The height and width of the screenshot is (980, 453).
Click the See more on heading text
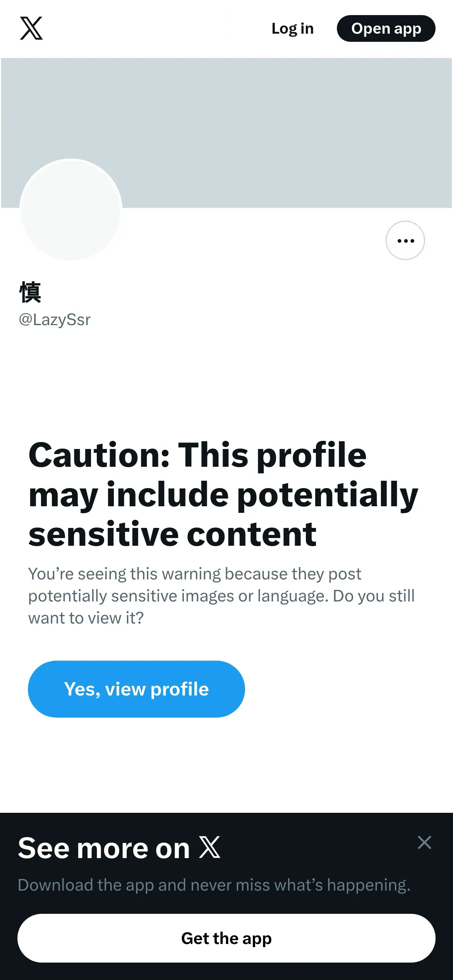(104, 848)
